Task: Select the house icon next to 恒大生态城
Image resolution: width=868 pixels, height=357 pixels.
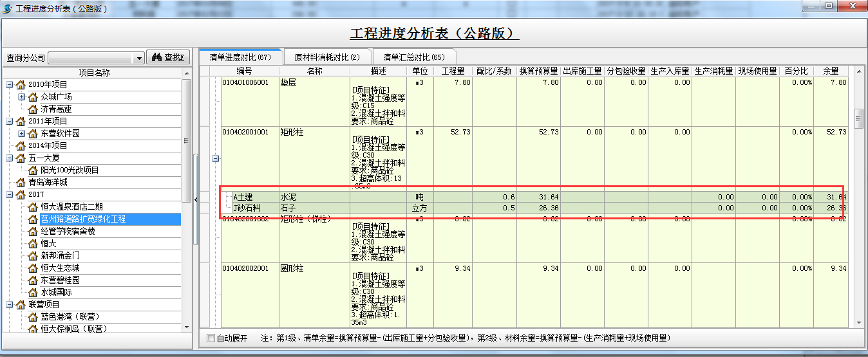Action: [33, 268]
